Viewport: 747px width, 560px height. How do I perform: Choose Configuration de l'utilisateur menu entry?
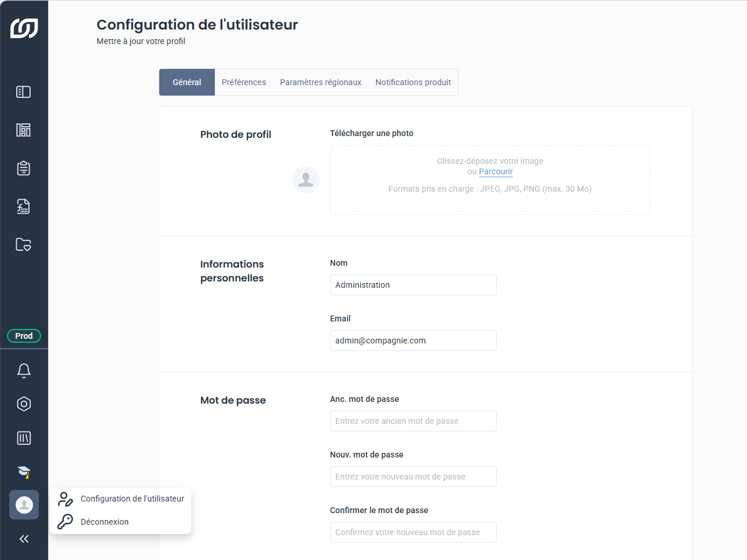click(x=121, y=499)
